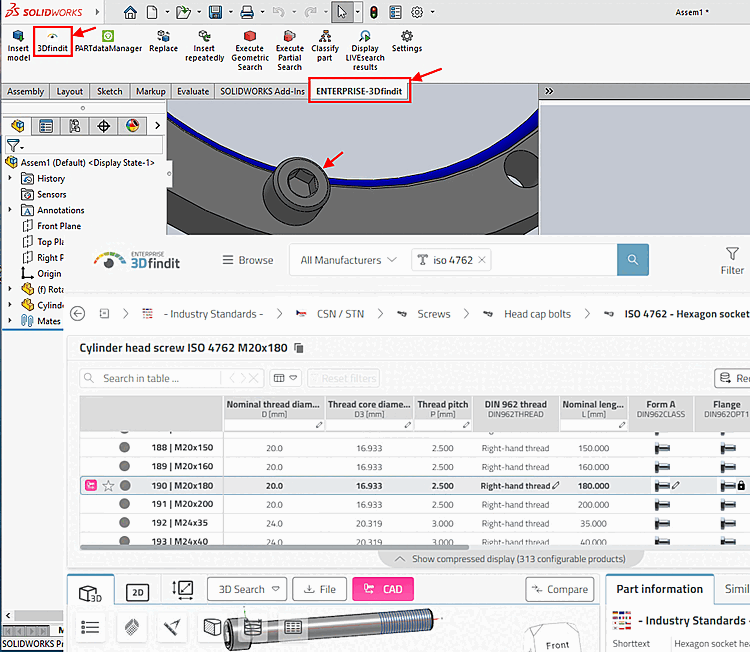Open the ConfigurationManager tab
The width and height of the screenshot is (750, 652).
75,126
